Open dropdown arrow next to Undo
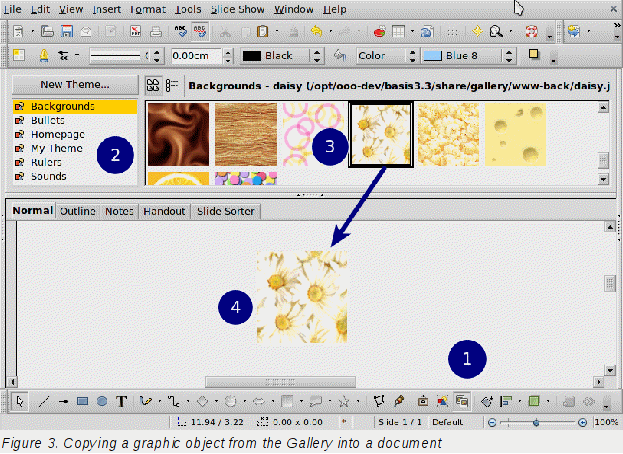Image resolution: width=623 pixels, height=454 pixels. click(331, 31)
